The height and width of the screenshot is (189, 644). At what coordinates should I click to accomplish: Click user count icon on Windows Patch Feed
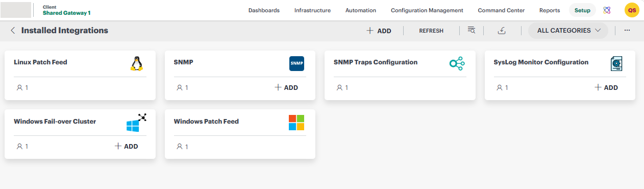pos(180,147)
